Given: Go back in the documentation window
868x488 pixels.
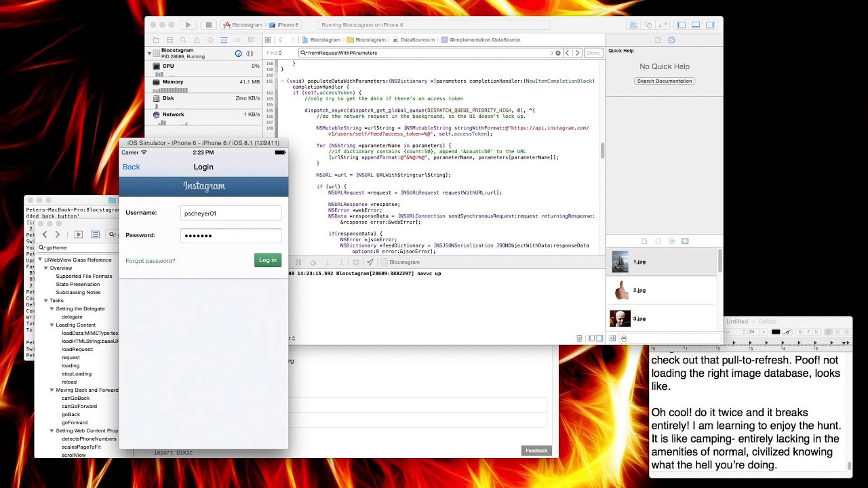Looking at the screenshot, I should 45,235.
